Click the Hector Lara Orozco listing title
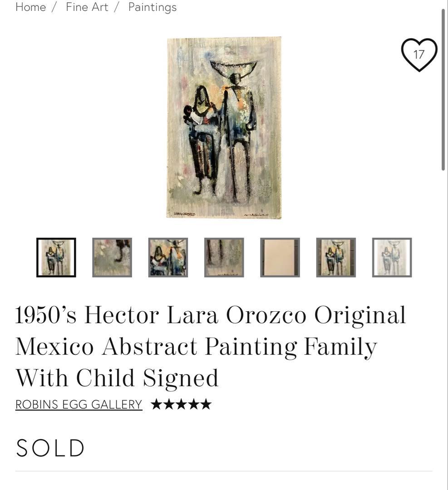Viewport: 448px width, 490px height. (x=210, y=346)
